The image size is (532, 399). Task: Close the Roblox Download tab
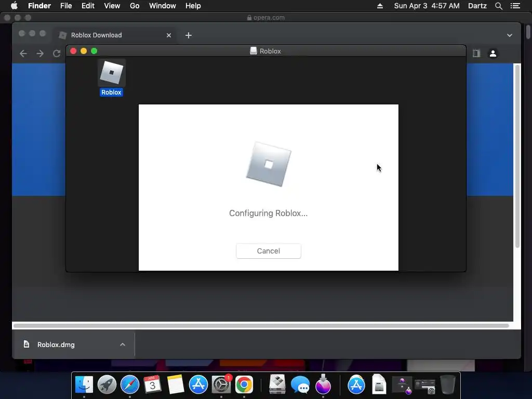click(169, 35)
